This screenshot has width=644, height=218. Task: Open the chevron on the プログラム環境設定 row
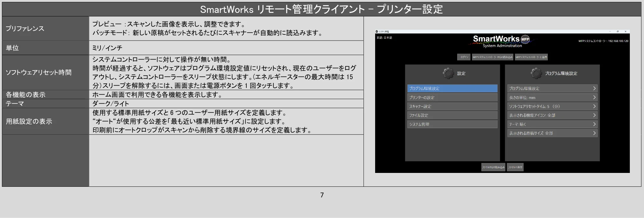[594, 88]
